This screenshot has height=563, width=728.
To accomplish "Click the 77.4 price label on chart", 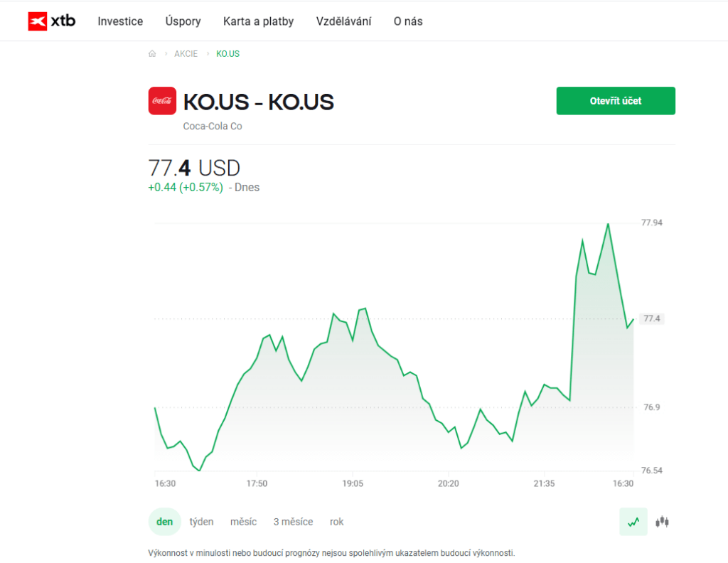I will point(651,318).
